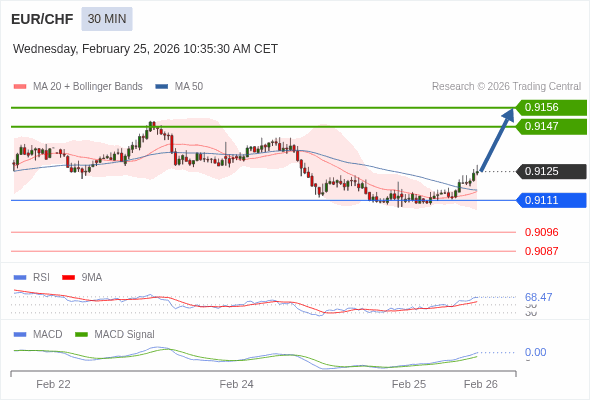Click the RSI legend label
Image resolution: width=590 pixels, height=400 pixels.
click(x=41, y=278)
